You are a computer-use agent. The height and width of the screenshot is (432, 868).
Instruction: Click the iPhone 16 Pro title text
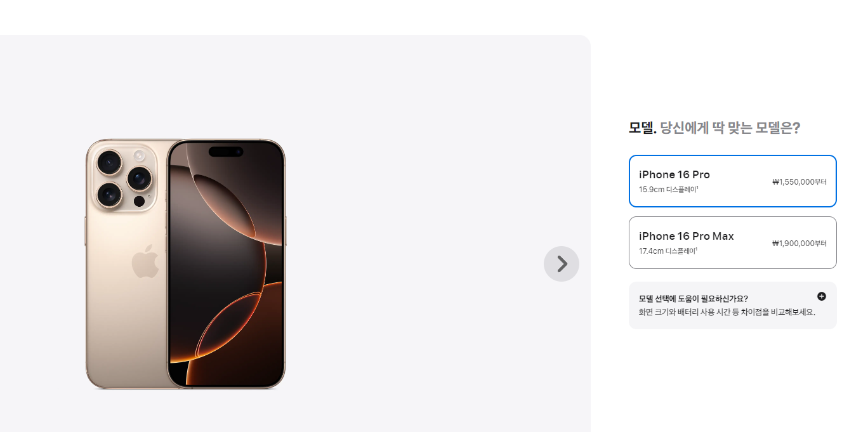point(674,174)
